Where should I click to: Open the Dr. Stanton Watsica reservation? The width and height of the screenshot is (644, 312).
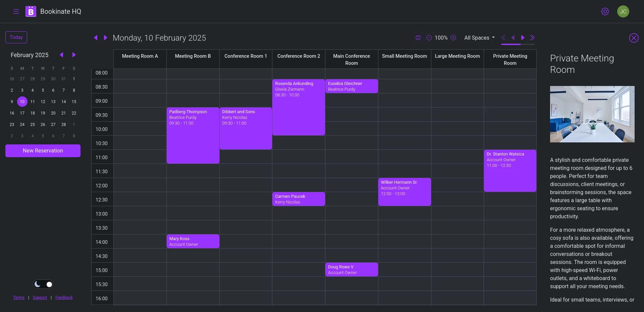click(510, 171)
